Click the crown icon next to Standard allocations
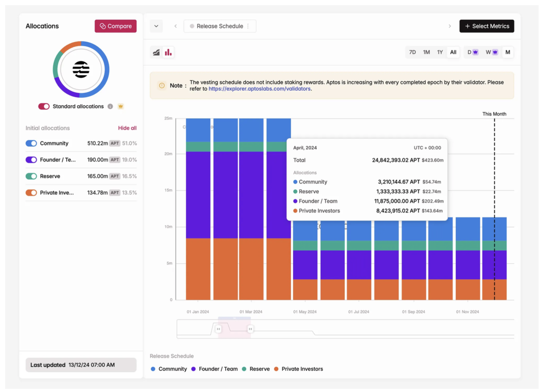The width and height of the screenshot is (541, 392). 121,107
